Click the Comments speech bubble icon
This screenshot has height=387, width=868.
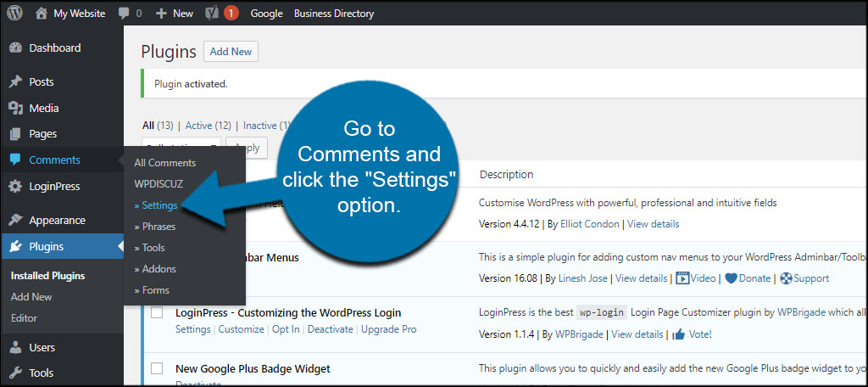[x=15, y=160]
